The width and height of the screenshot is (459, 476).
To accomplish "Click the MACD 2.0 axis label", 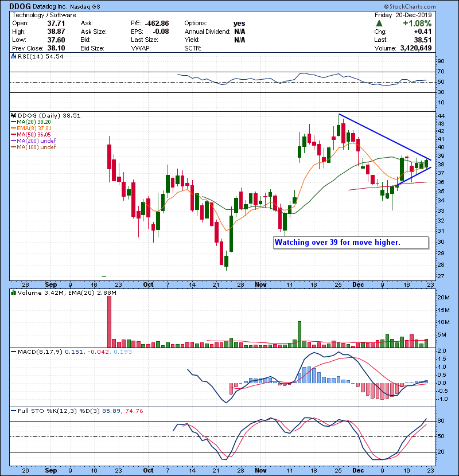I will click(x=442, y=351).
